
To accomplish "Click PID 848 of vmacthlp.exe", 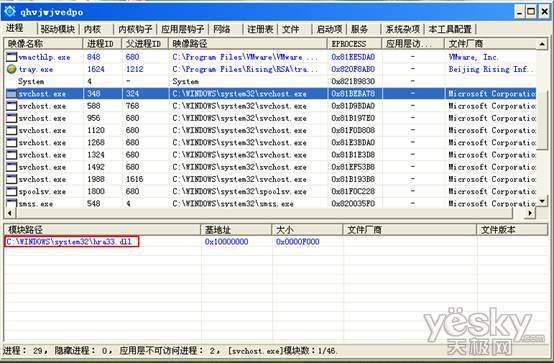I will [94, 57].
